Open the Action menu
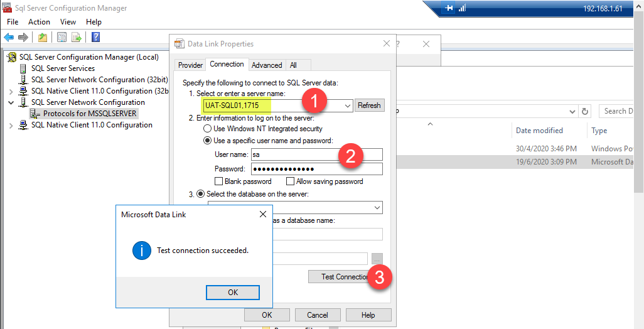644x329 pixels. (x=39, y=22)
